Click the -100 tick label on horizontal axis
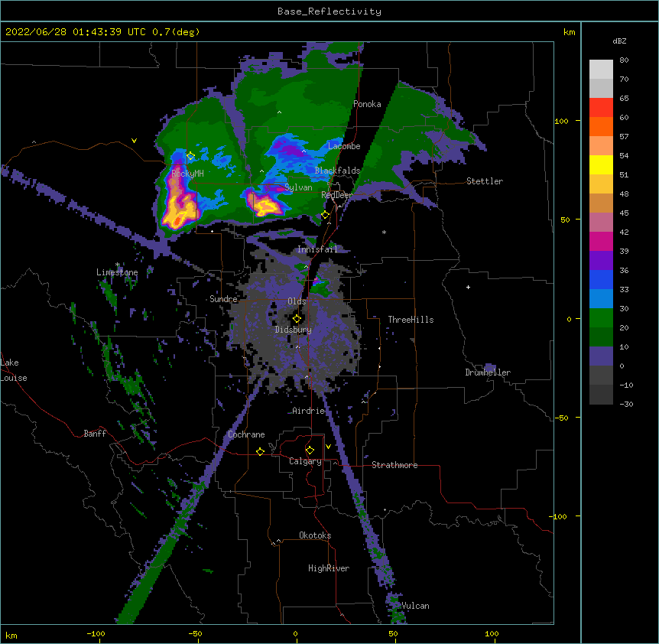This screenshot has height=644, width=659. [x=96, y=633]
